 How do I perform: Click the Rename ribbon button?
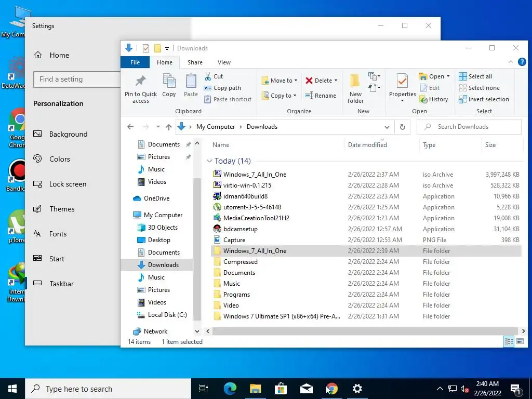[320, 96]
